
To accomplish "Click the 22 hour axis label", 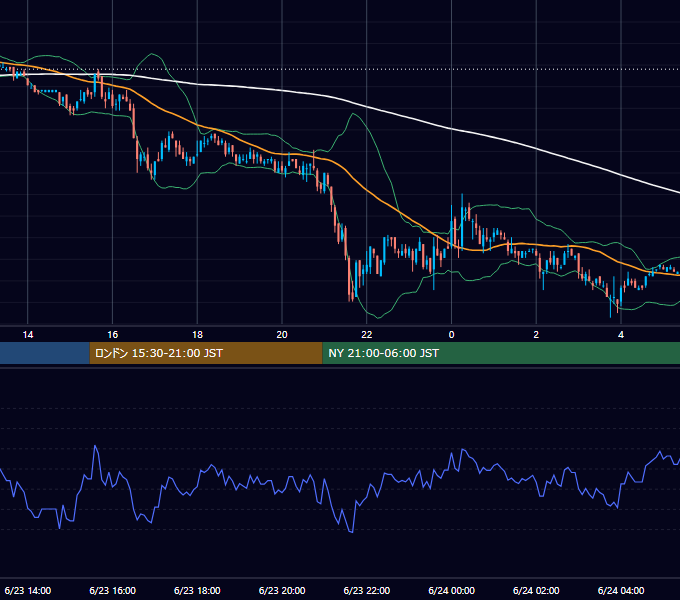I will click(x=367, y=335).
